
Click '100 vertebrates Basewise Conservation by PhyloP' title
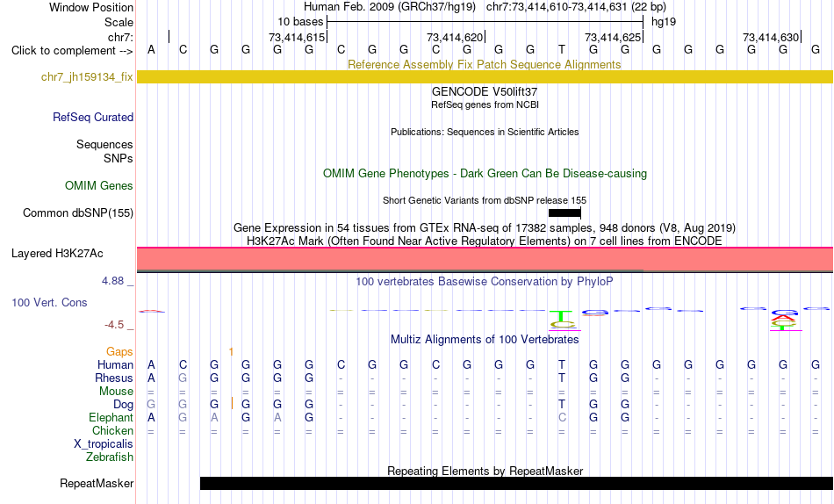[x=484, y=282]
